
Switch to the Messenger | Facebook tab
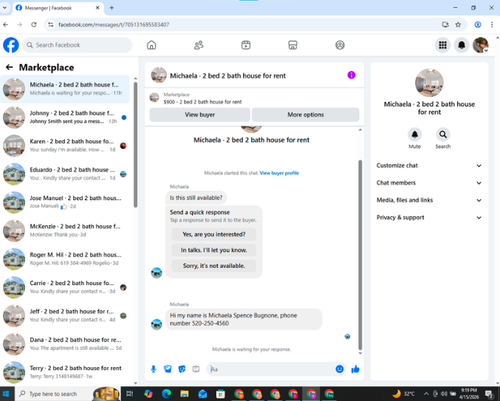58,8
